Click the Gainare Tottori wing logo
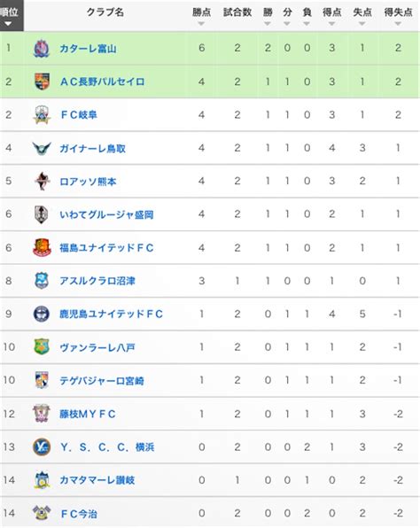Image resolution: width=420 pixels, height=528 pixels. tap(42, 148)
